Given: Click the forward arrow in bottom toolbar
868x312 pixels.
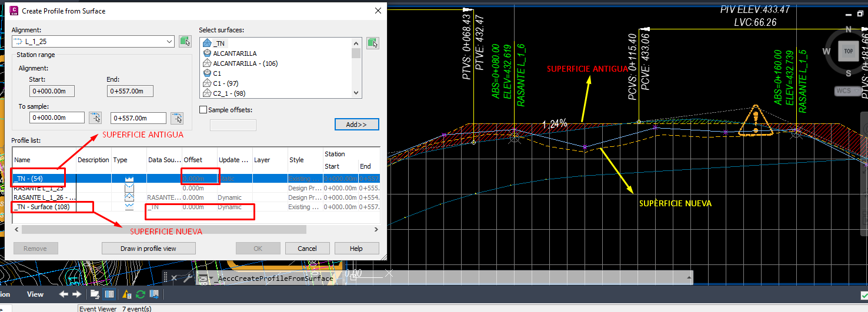Looking at the screenshot, I should pyautogui.click(x=76, y=294).
